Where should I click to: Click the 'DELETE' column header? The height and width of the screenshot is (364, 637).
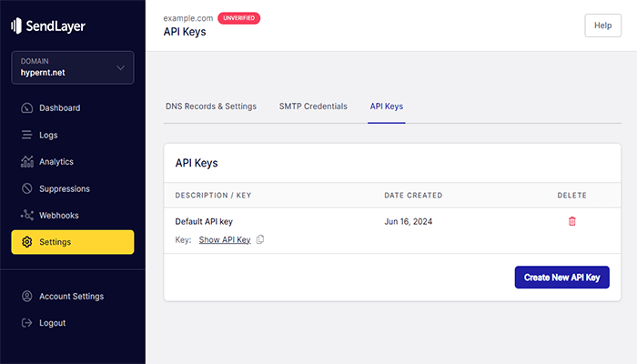point(572,196)
